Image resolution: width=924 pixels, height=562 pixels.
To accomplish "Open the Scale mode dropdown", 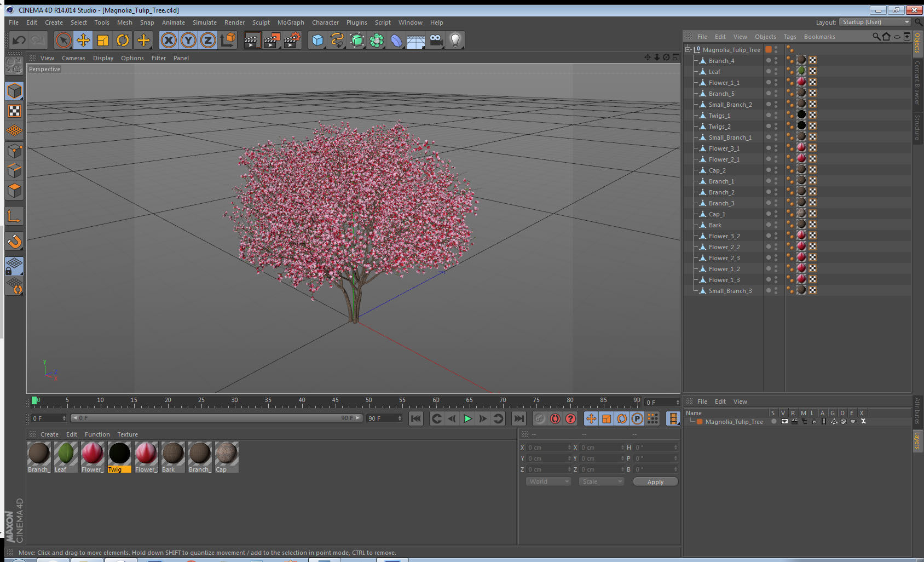I will [x=601, y=481].
